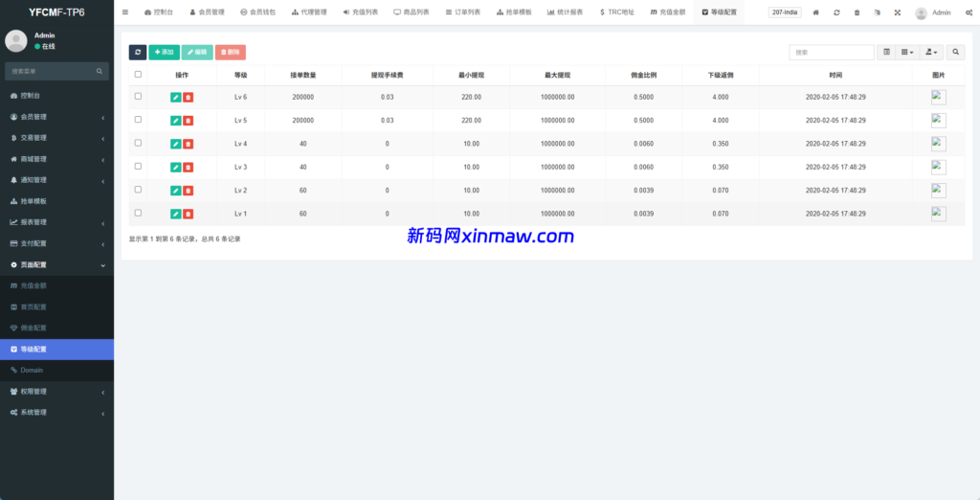
Task: Go to the home icon in header
Action: click(x=815, y=12)
